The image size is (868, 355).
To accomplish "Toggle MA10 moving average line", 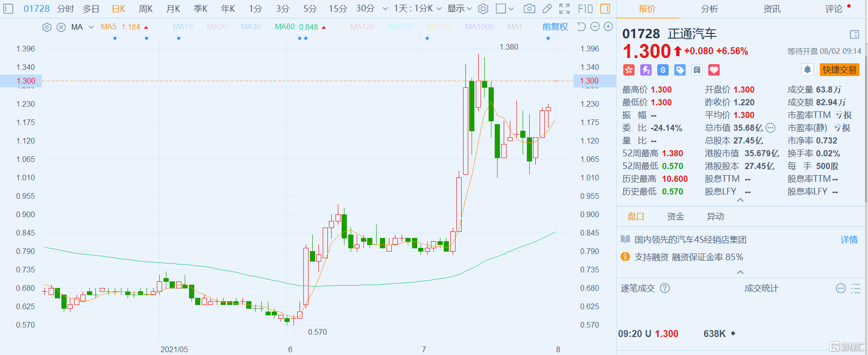I will 183,27.
